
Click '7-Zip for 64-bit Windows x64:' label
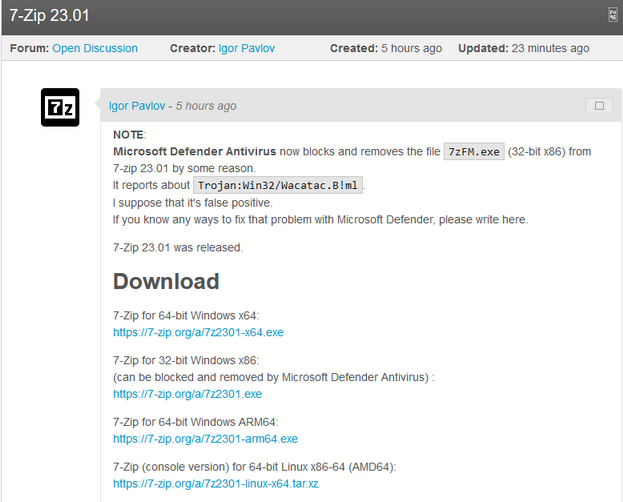tap(186, 316)
